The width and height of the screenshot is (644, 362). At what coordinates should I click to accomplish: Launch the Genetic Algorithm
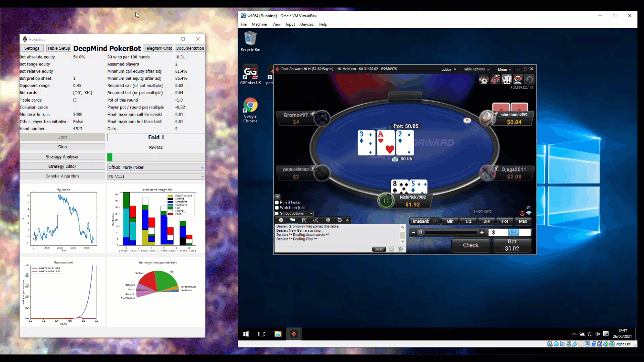[62, 176]
